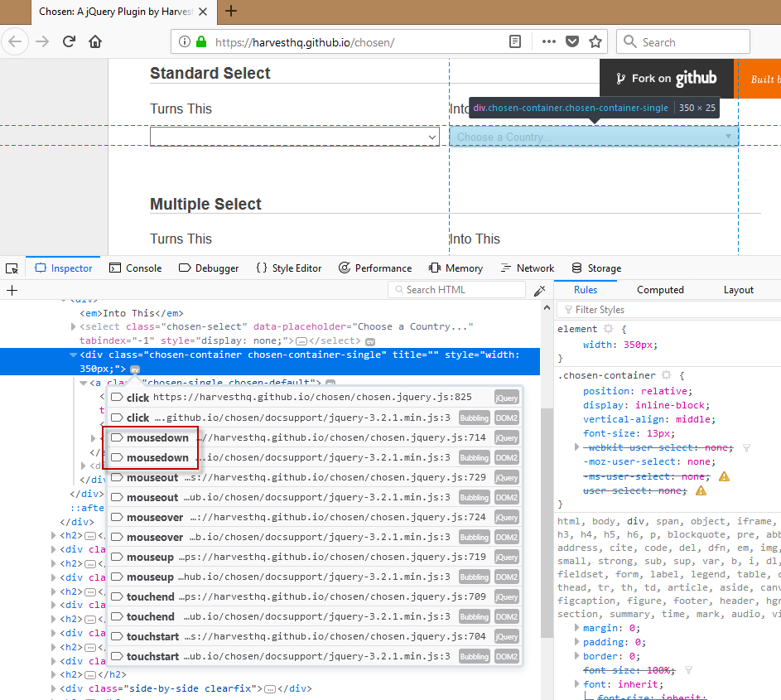Toggle the jQuery badge on the first click listener
The image size is (781, 700).
506,398
